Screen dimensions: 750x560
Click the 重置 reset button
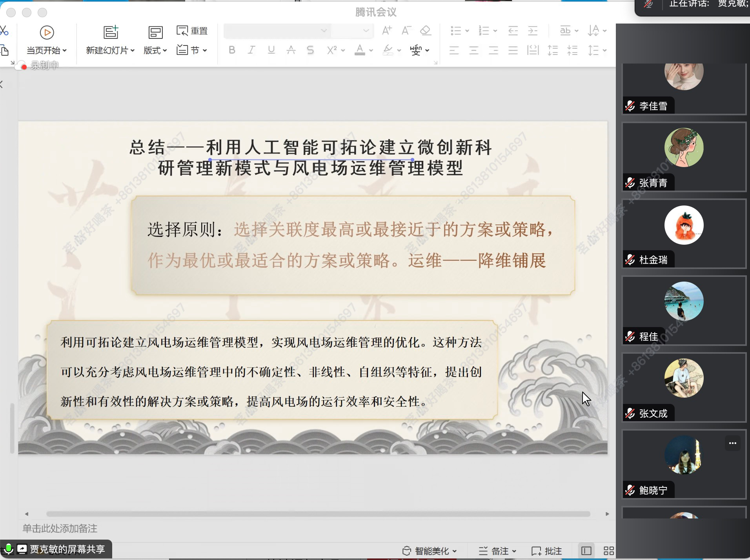[x=192, y=31]
